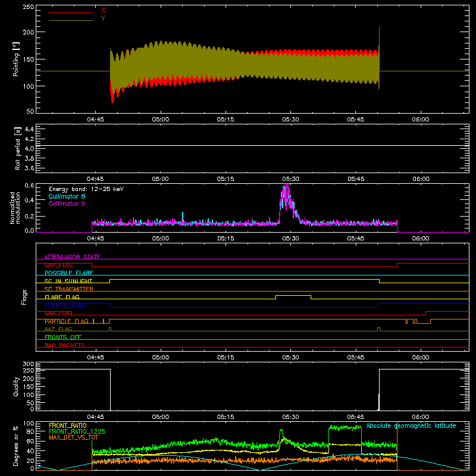Click the ECLIPSE_FLAG label
476x476 pixels.
65,305
